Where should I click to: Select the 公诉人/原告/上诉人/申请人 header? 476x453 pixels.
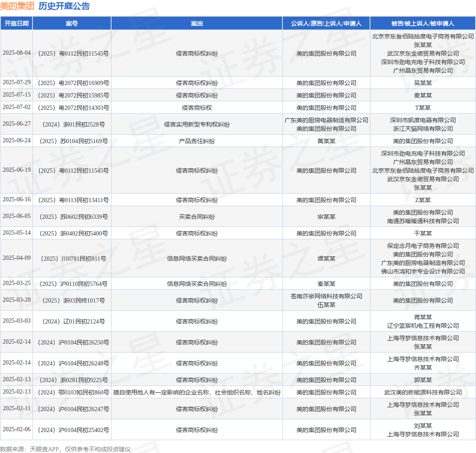(x=326, y=24)
